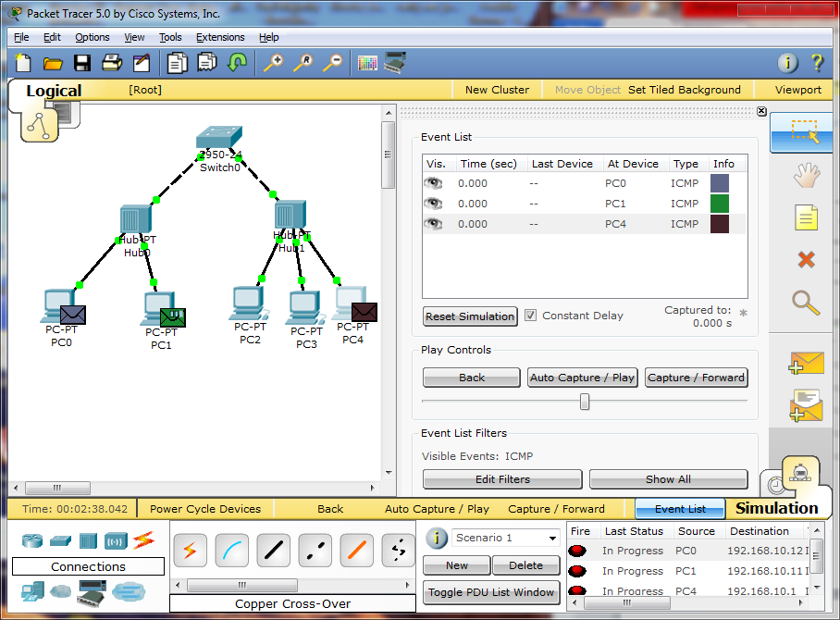Image resolution: width=840 pixels, height=620 pixels.
Task: Add Simple PDU envelope icon
Action: [x=807, y=364]
